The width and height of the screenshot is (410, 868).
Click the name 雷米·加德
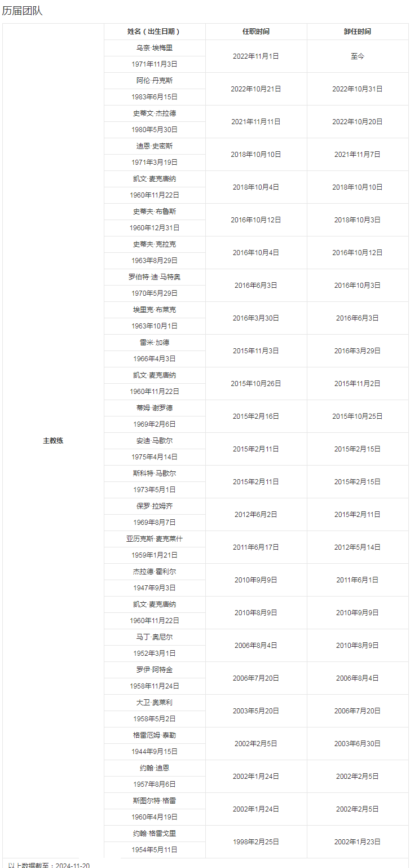(x=155, y=343)
